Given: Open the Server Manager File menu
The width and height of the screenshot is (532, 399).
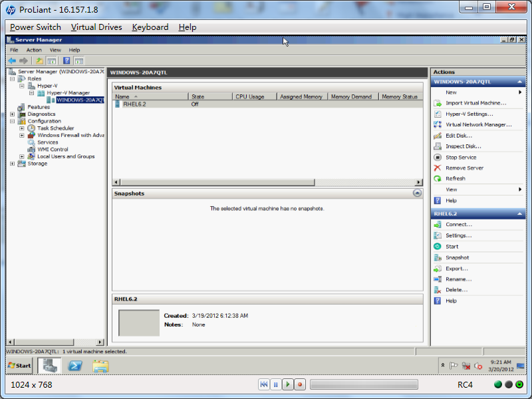Looking at the screenshot, I should click(x=14, y=50).
